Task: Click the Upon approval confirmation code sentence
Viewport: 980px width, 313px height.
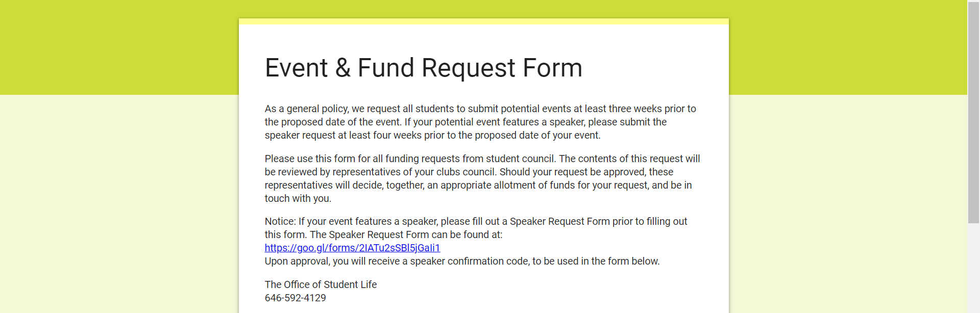Action: [x=462, y=262]
